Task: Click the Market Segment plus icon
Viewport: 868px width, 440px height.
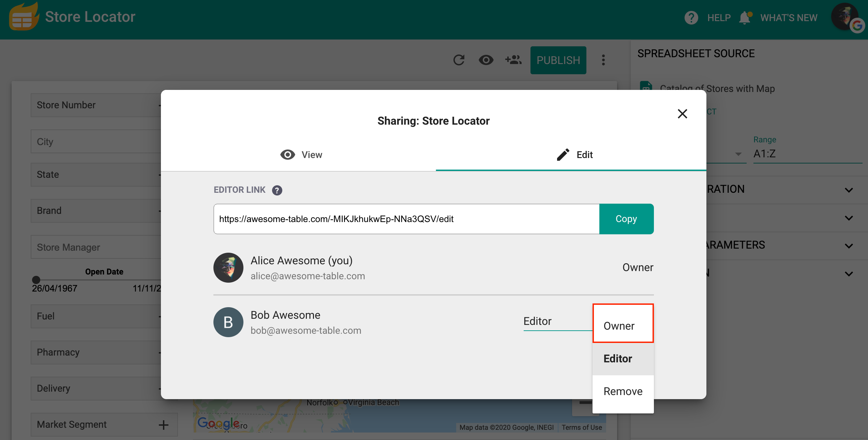Action: pos(164,425)
